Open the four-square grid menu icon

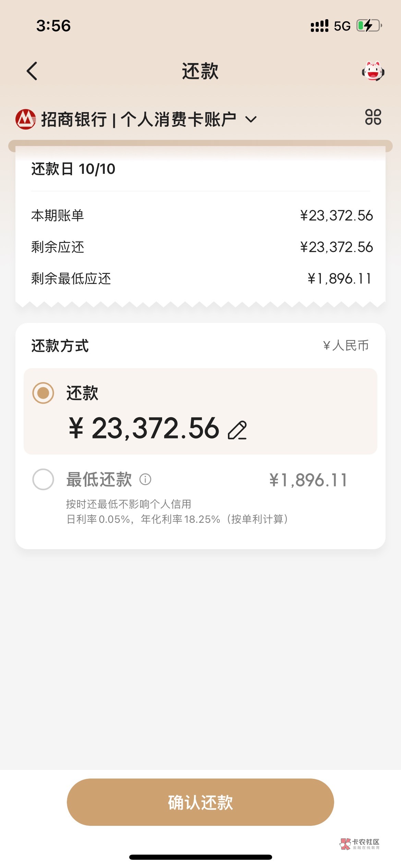pos(373,117)
